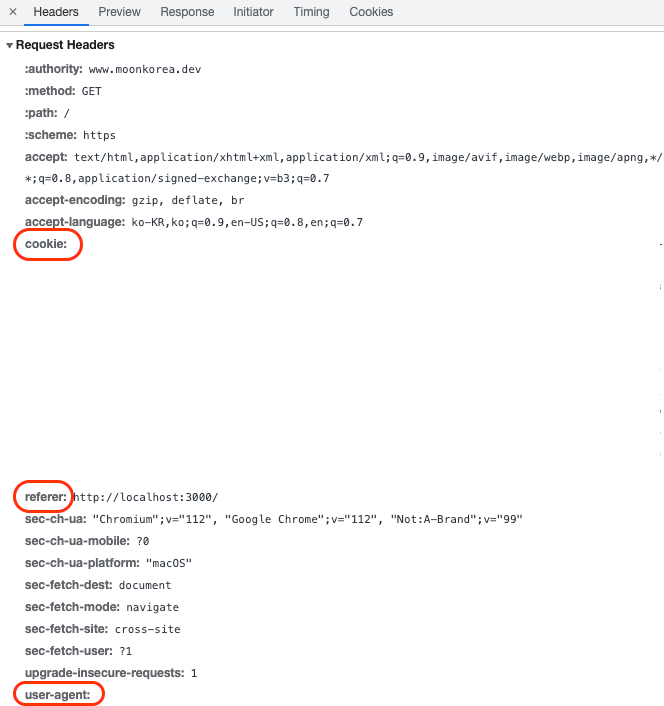This screenshot has height=706, width=664.
Task: Click the upgrade-insecure-requests header row
Action: [x=111, y=673]
